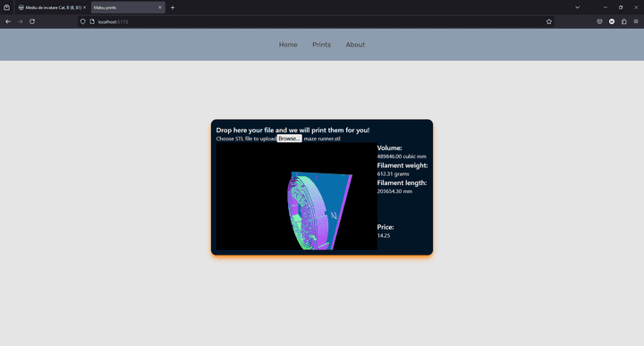Screen dimensions: 644x346
Task: Open the Pocket save icon
Action: click(x=599, y=21)
